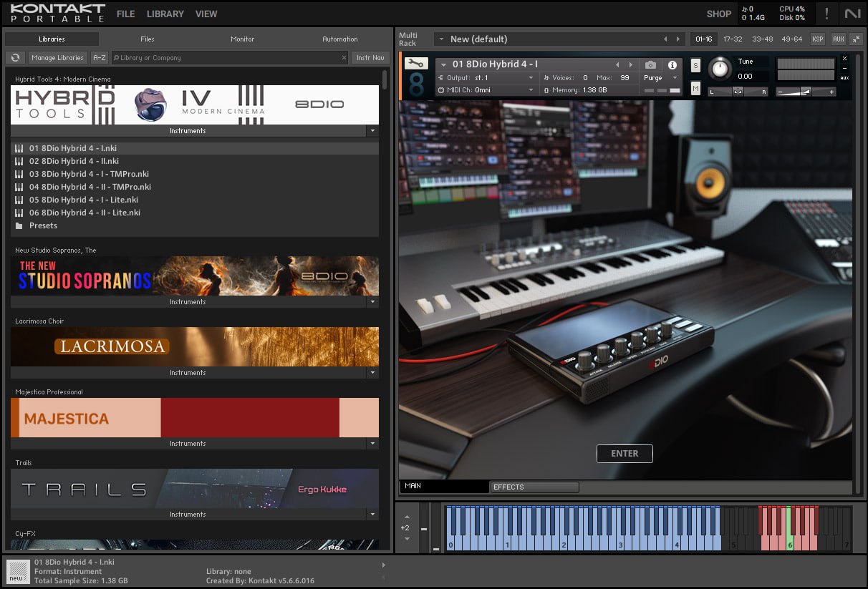Screen dimensions: 868x589
Task: Open the MIDI Ch Omni dropdown
Action: click(x=486, y=90)
